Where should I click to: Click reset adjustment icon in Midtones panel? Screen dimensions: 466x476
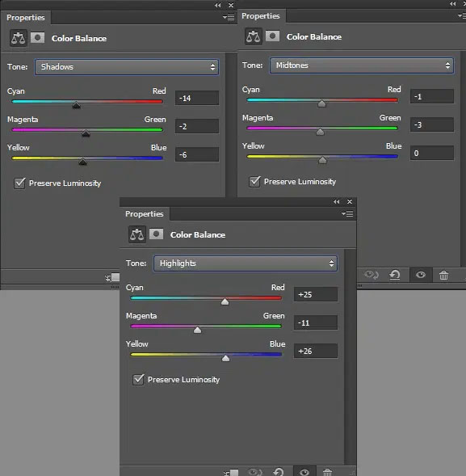[395, 275]
